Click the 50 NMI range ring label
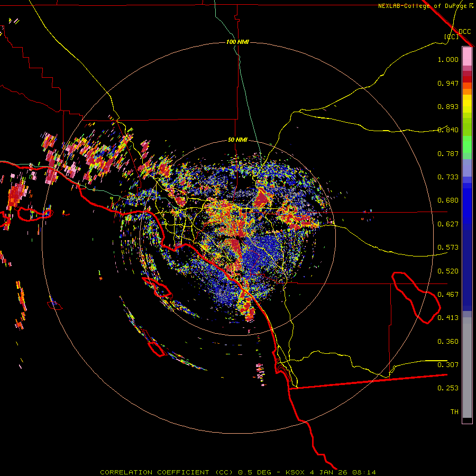 coord(237,140)
